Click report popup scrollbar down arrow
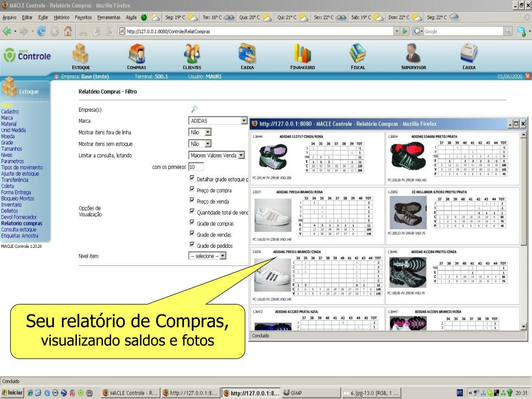 pyautogui.click(x=523, y=327)
